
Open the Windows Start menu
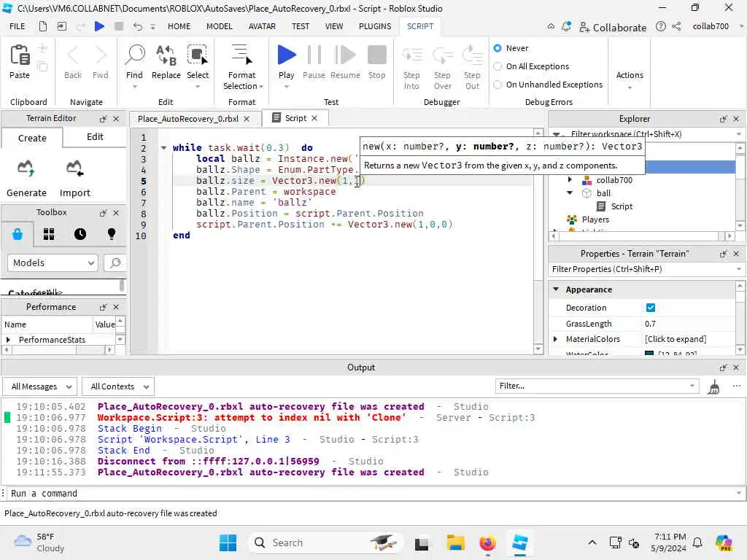tap(228, 542)
